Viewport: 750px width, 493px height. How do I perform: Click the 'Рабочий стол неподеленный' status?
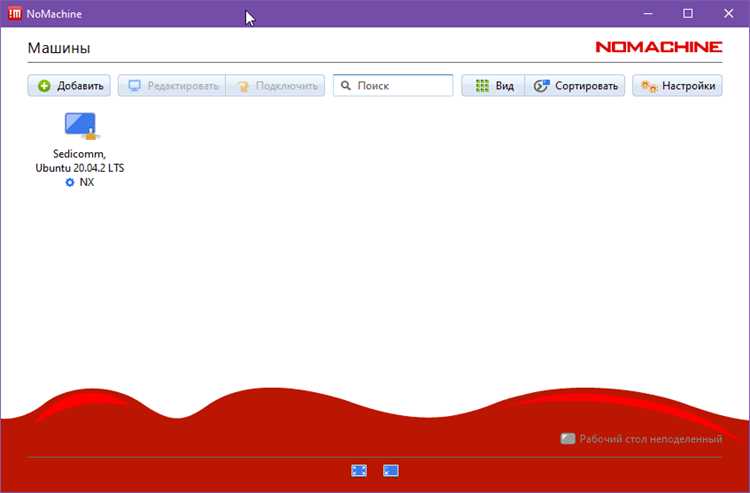tap(641, 438)
